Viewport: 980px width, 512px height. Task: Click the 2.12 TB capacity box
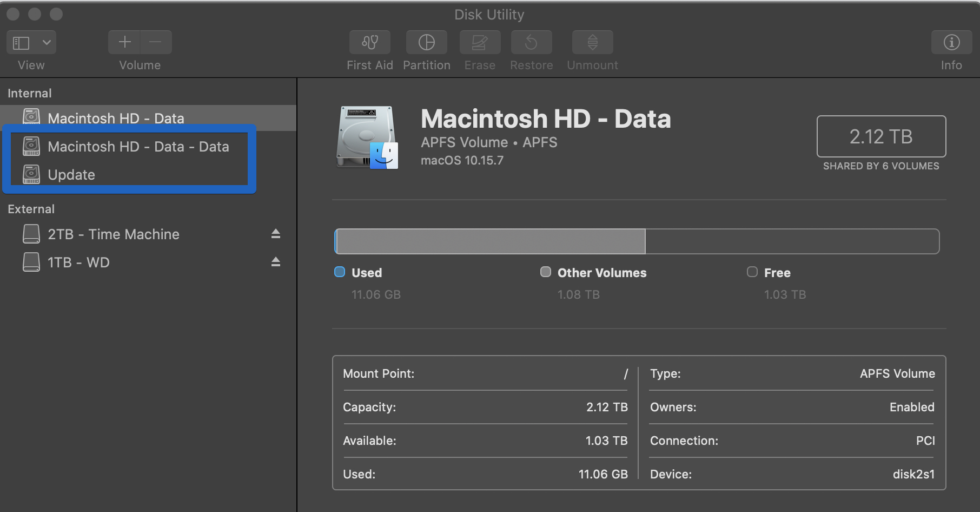coord(880,136)
